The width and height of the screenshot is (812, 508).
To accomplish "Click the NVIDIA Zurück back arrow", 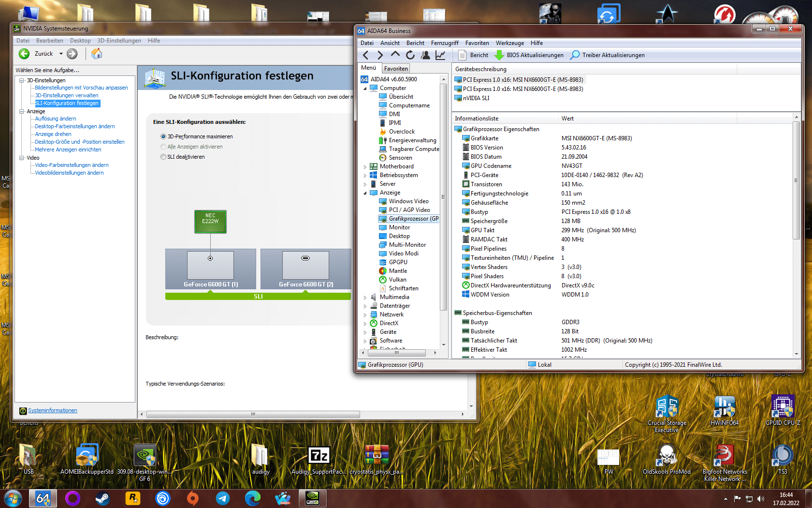I will pos(24,54).
